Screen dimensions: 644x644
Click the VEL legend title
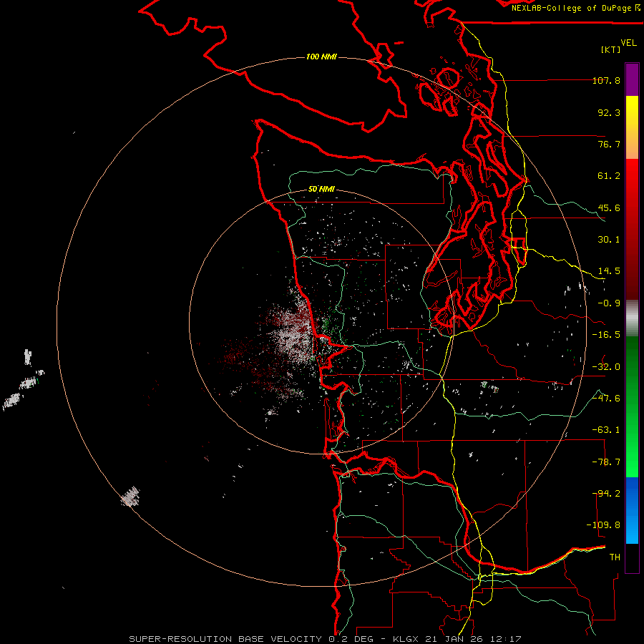click(628, 43)
